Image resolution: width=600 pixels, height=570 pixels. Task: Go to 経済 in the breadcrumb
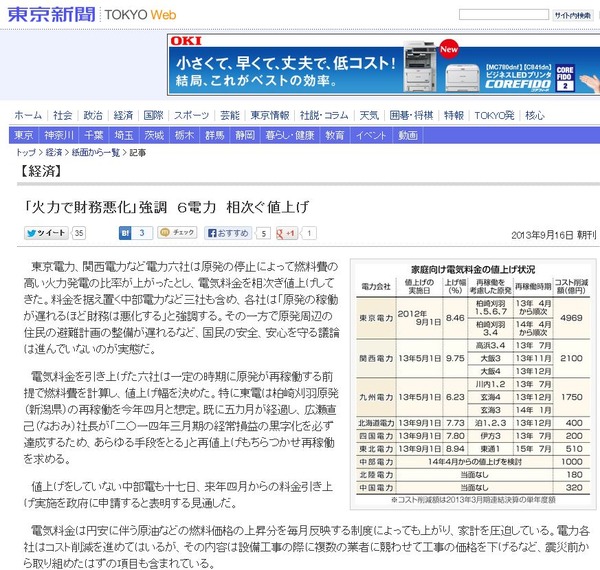[x=54, y=152]
